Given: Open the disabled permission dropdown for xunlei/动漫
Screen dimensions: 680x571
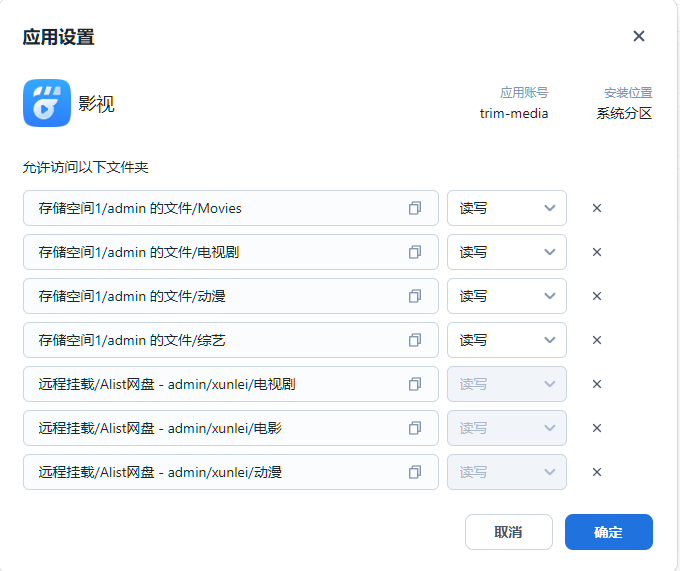Looking at the screenshot, I should tap(507, 472).
